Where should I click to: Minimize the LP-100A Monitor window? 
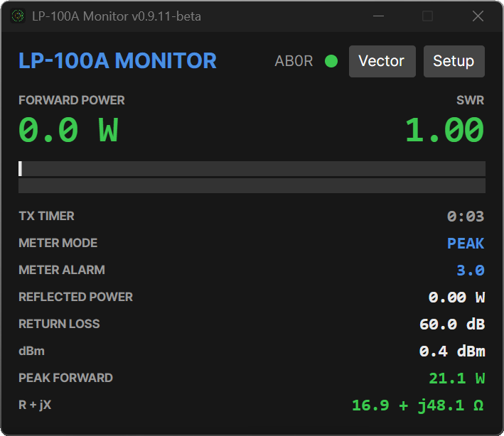point(379,16)
